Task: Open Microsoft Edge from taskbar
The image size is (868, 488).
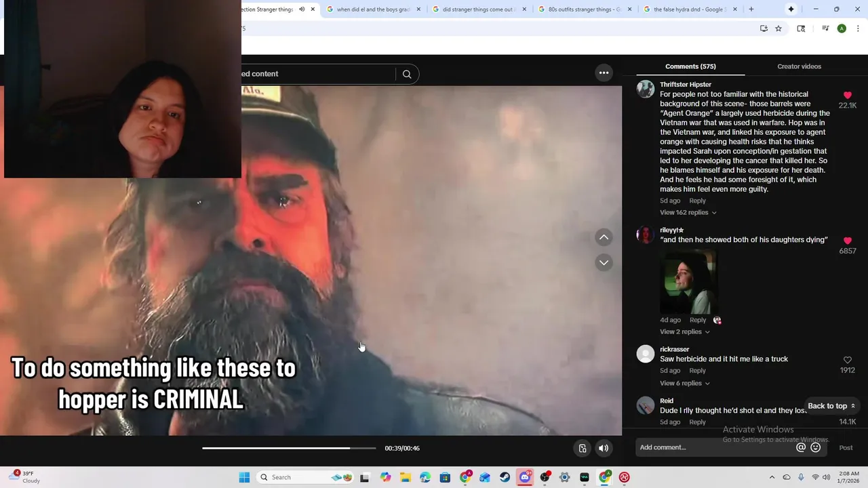Action: pyautogui.click(x=425, y=477)
